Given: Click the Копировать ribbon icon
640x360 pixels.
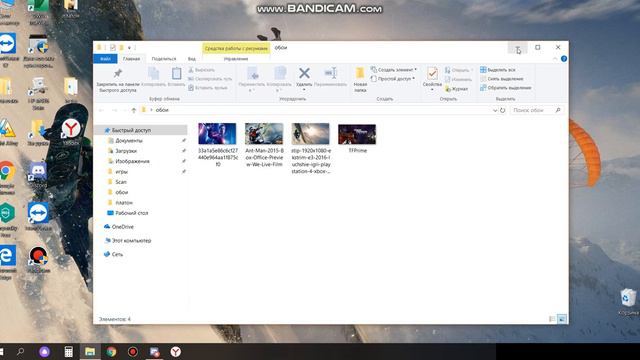Looking at the screenshot, I should pyautogui.click(x=153, y=74).
